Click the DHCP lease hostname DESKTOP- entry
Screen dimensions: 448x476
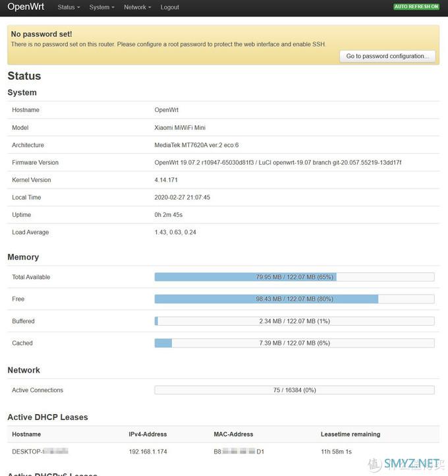coord(40,452)
